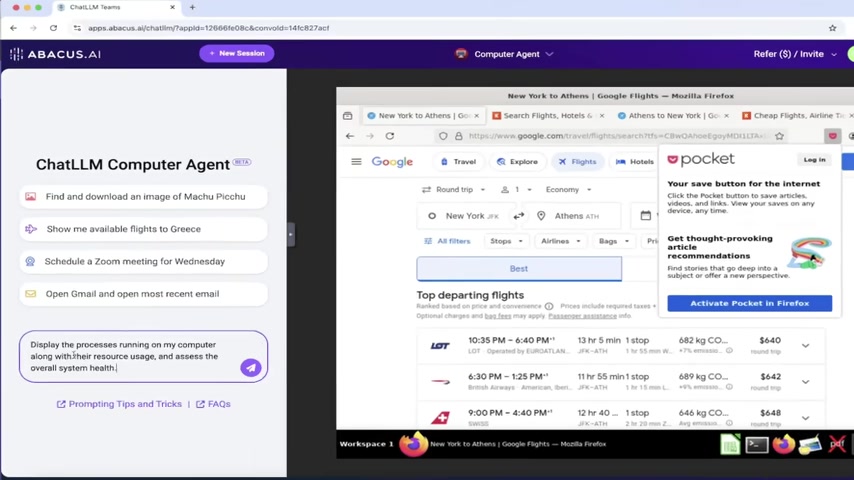854x480 pixels.
Task: Reload the Google Flights page in Firefox
Action: (x=390, y=136)
